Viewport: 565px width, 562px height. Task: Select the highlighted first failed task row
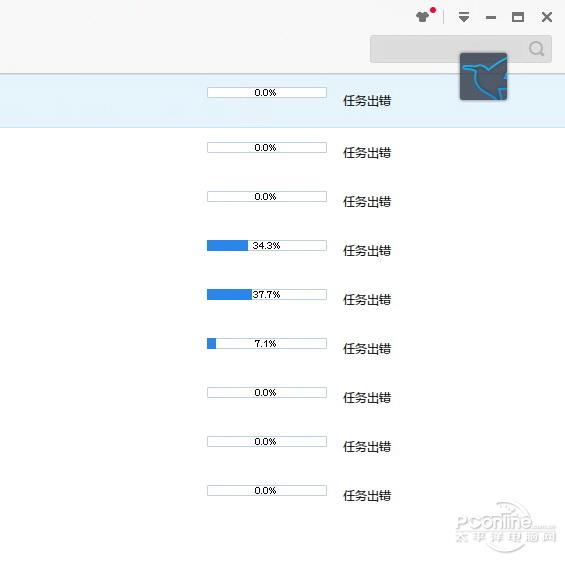click(x=282, y=101)
